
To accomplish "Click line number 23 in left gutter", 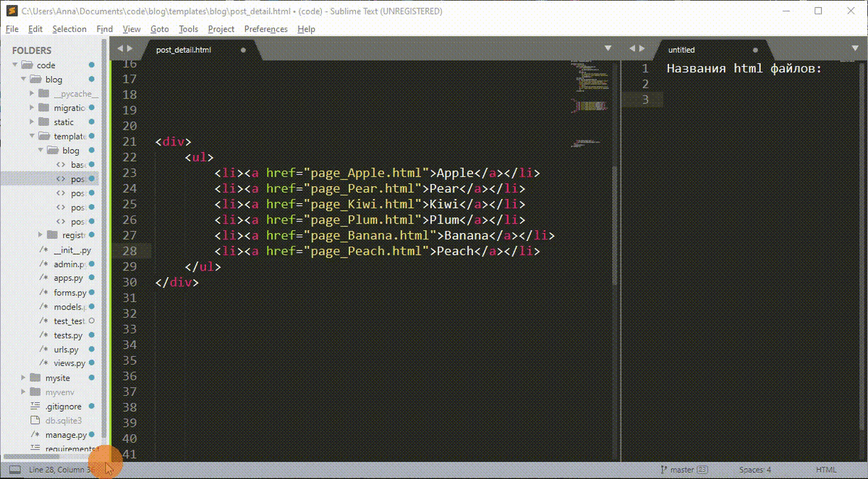I will click(x=129, y=173).
